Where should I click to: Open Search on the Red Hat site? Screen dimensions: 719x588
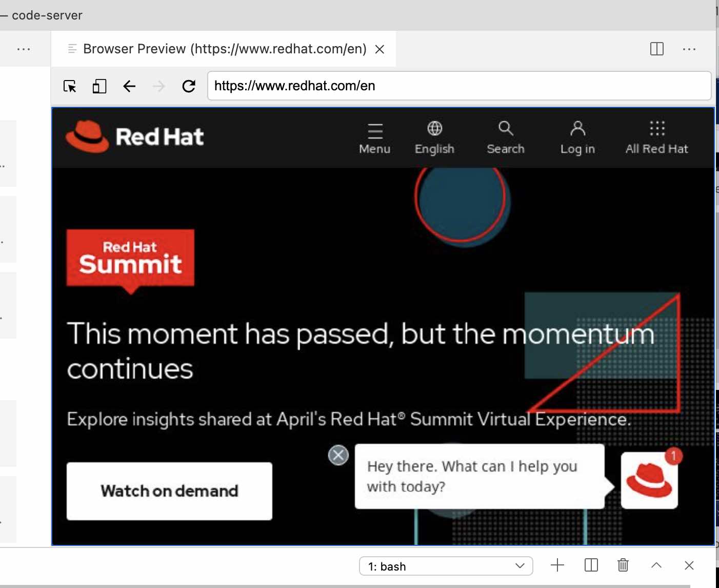point(505,136)
